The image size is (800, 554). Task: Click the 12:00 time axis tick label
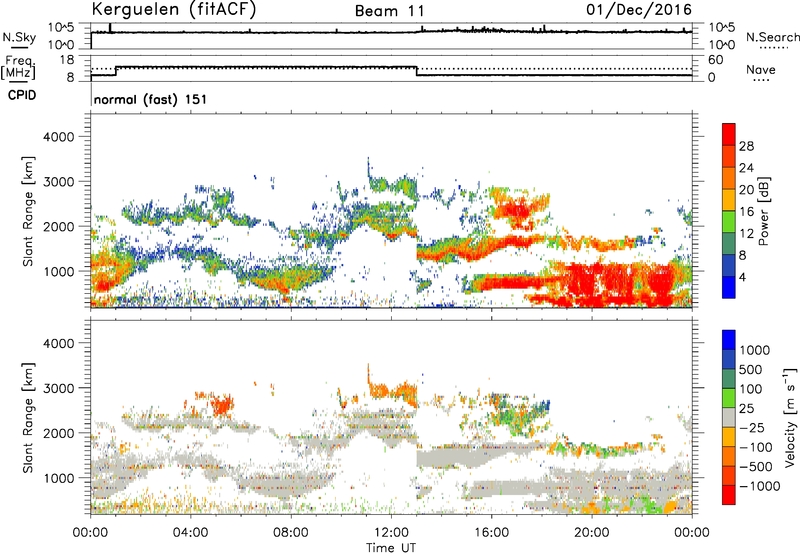pos(391,533)
